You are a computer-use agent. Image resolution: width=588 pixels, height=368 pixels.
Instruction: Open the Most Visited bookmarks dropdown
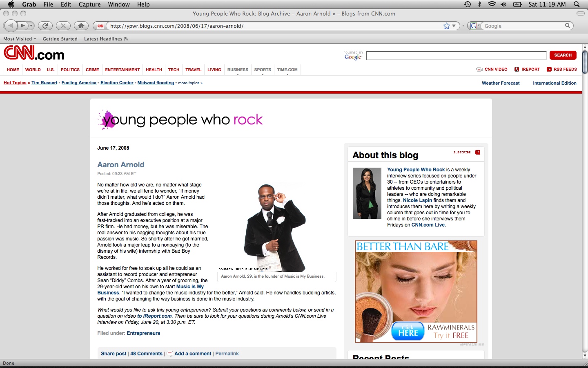(x=20, y=39)
